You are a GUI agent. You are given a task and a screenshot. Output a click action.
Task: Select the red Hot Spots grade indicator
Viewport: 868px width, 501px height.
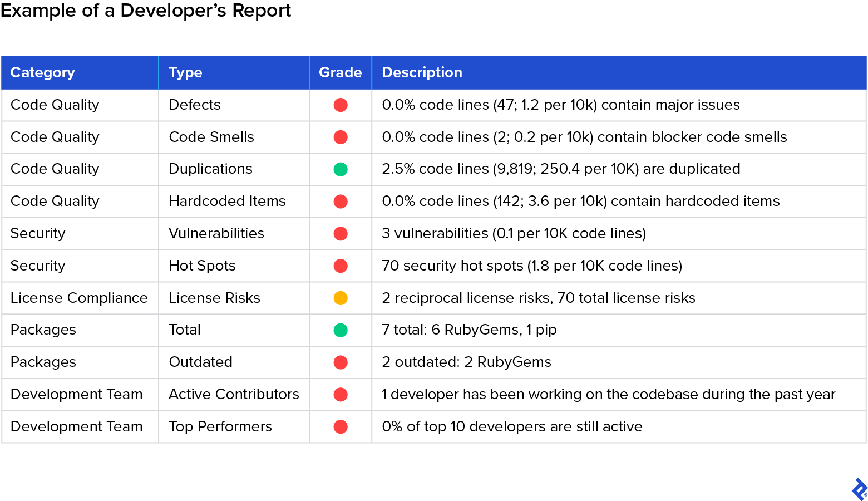click(x=340, y=266)
